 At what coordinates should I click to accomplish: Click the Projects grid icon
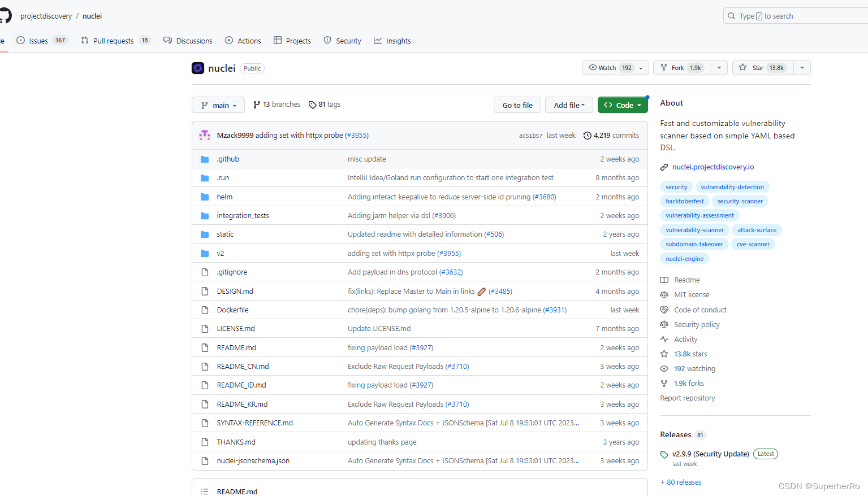pos(277,40)
